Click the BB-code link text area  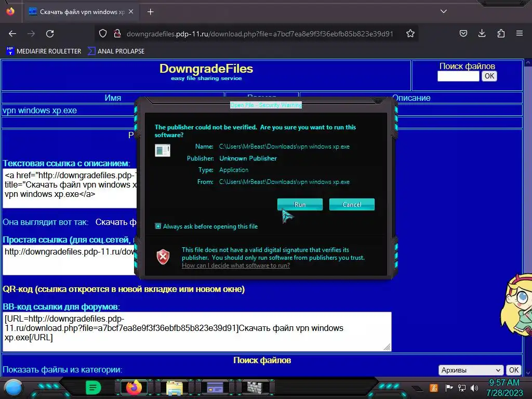click(x=197, y=331)
